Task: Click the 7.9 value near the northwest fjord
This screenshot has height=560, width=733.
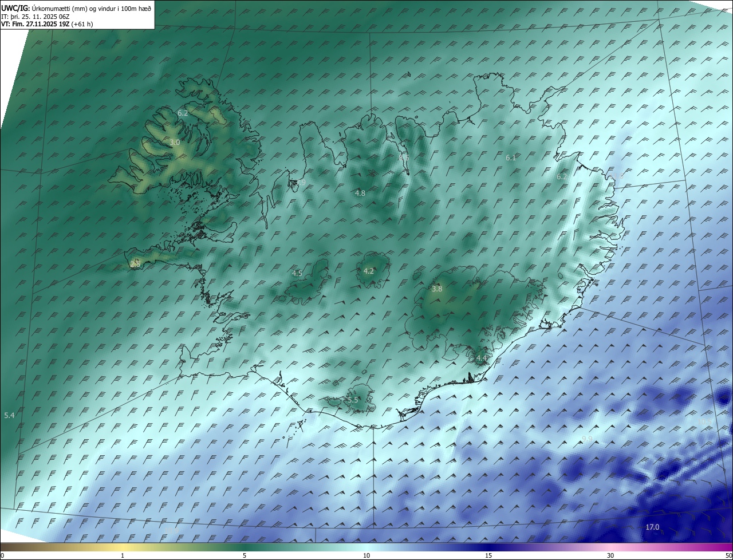Action: pyautogui.click(x=301, y=182)
